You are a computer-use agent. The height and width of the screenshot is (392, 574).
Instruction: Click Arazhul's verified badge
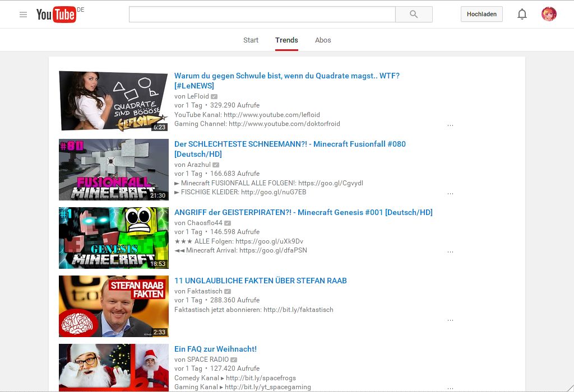point(216,165)
